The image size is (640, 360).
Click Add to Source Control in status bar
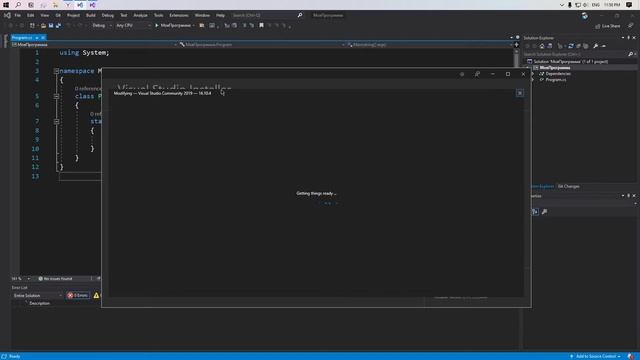pyautogui.click(x=596, y=356)
